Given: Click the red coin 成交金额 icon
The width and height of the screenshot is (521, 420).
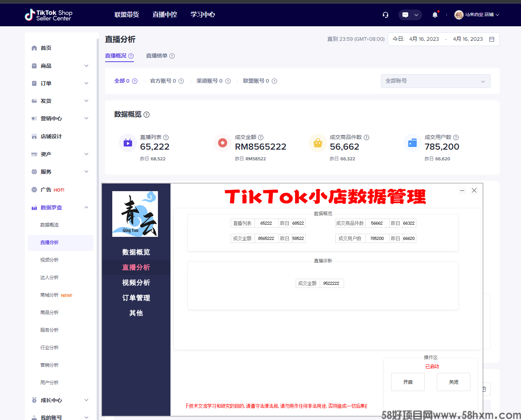Looking at the screenshot, I should coord(223,143).
